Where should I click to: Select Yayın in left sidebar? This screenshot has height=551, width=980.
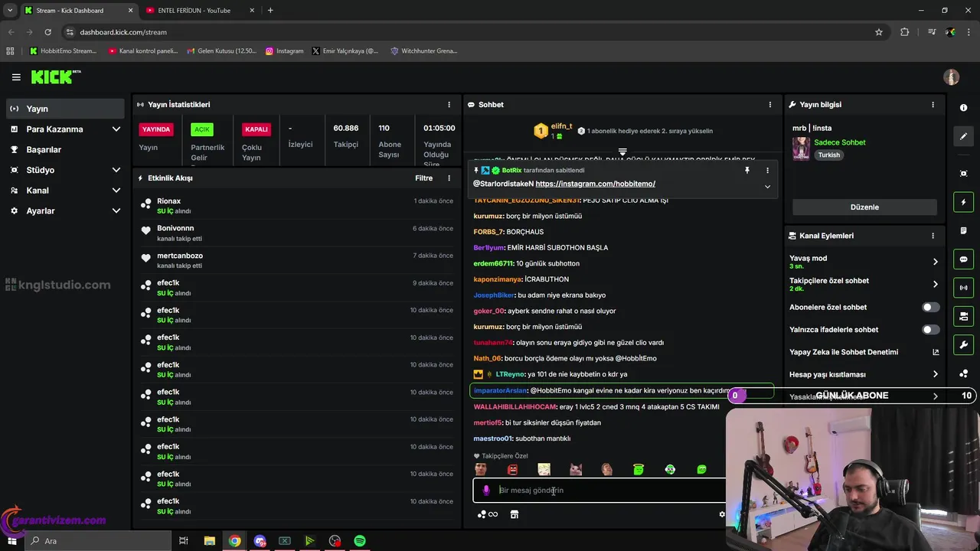[66, 109]
